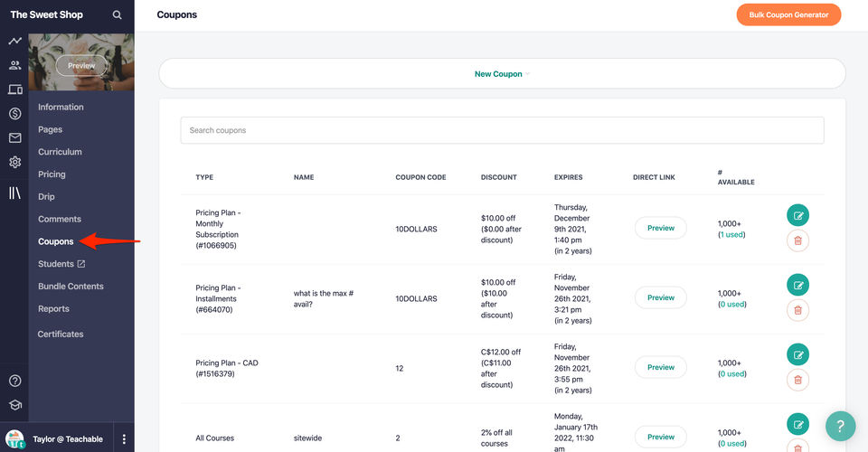Image resolution: width=868 pixels, height=452 pixels.
Task: Edit the Monthly Subscription 10DOLLARS coupon
Action: point(797,214)
